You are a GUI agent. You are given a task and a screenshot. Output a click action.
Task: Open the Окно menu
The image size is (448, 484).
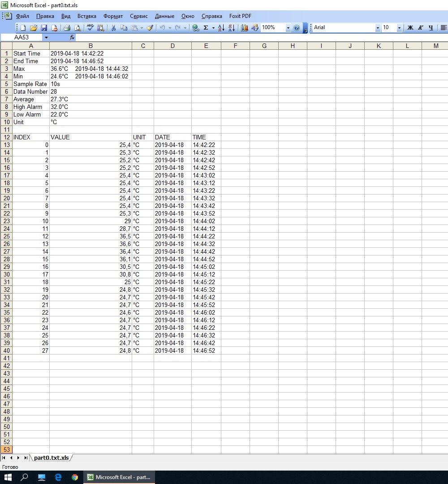(x=188, y=16)
